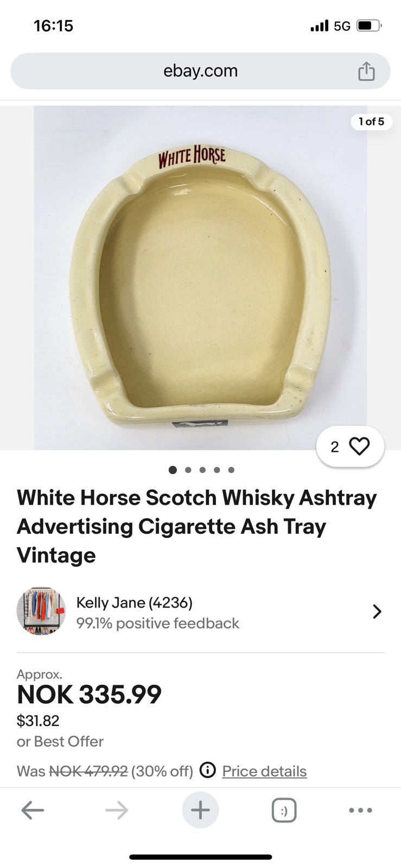Tap the share icon in address bar
401x868 pixels.
click(x=366, y=71)
